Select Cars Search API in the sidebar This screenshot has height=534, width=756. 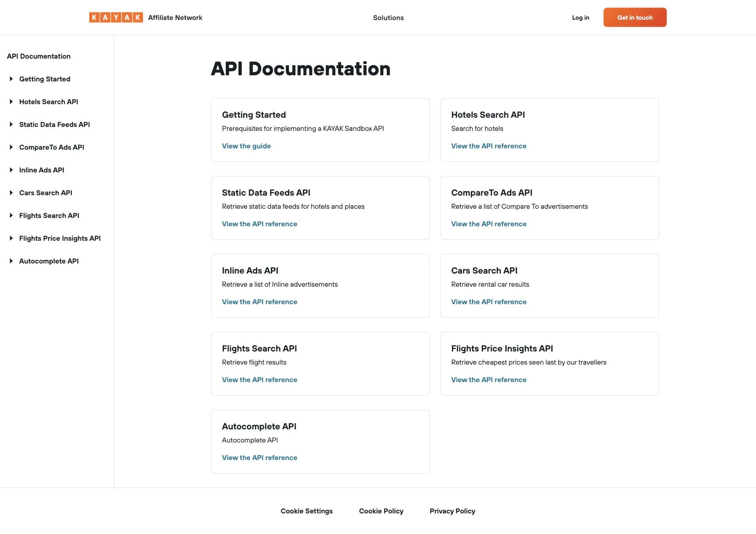[x=45, y=193]
